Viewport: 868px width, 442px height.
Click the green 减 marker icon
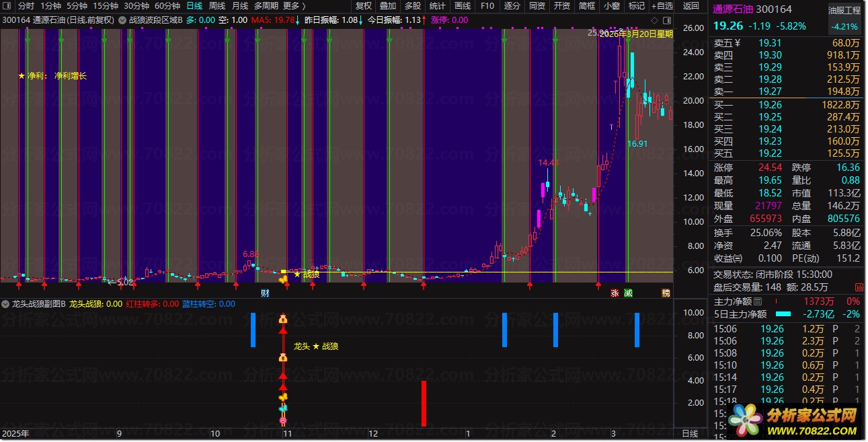(628, 293)
